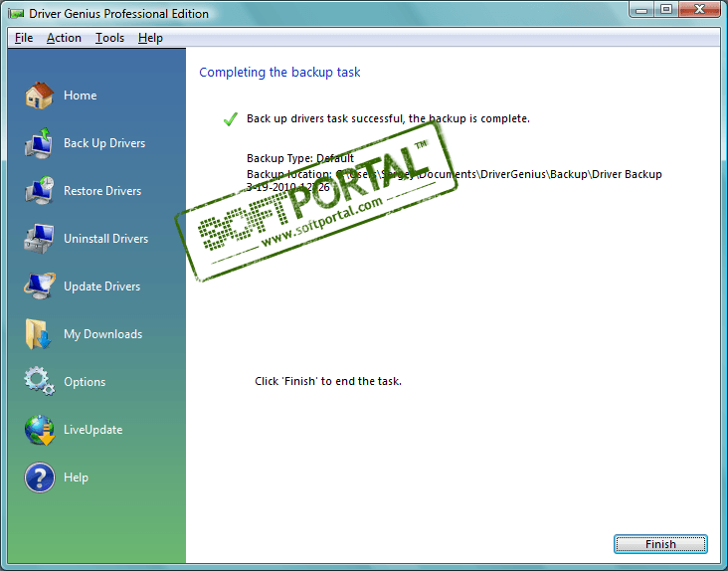This screenshot has height=571, width=728.
Task: Open the Tools menu
Action: coord(109,38)
